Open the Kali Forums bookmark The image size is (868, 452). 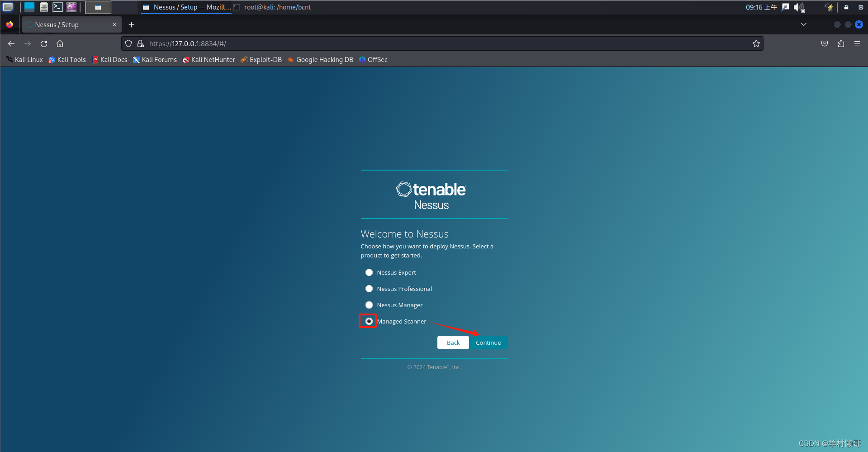coord(155,60)
